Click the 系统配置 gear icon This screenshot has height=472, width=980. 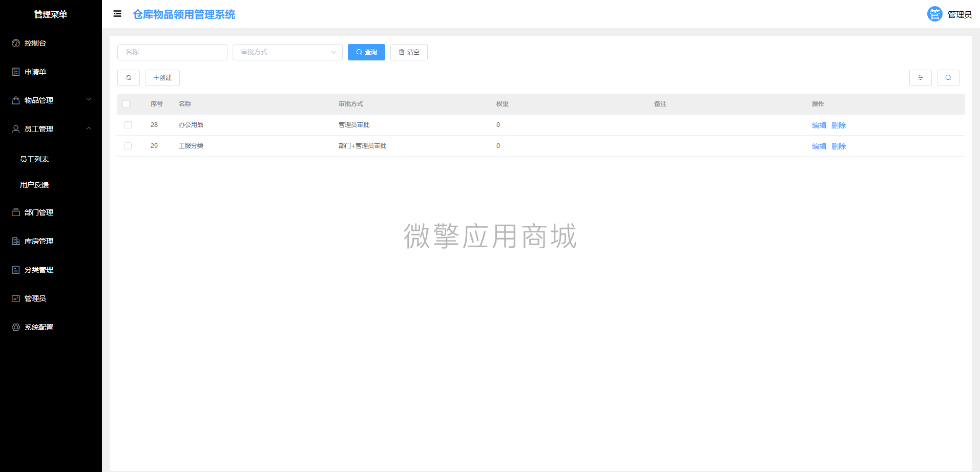[x=16, y=327]
